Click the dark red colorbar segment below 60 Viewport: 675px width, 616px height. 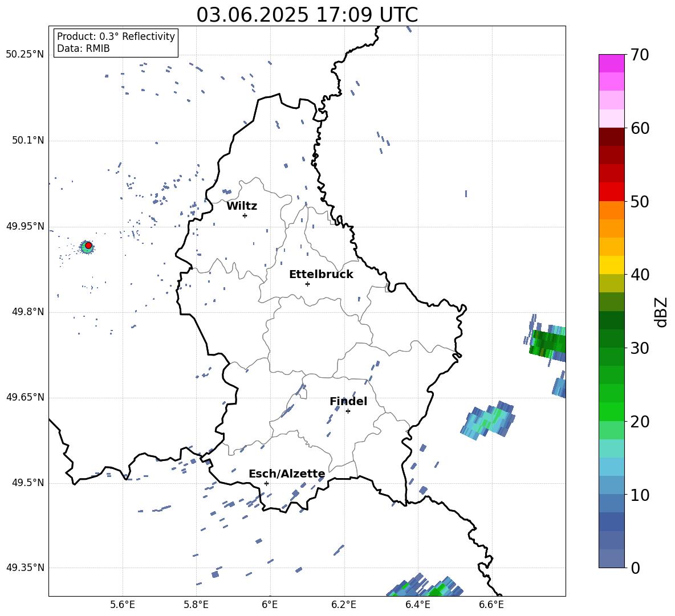(612, 137)
